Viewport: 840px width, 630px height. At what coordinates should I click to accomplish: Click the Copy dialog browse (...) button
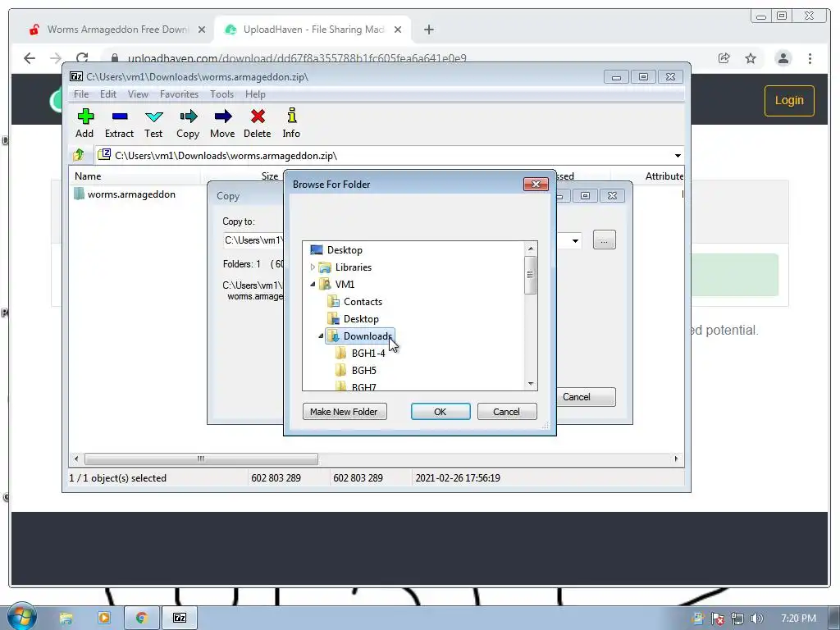(605, 240)
